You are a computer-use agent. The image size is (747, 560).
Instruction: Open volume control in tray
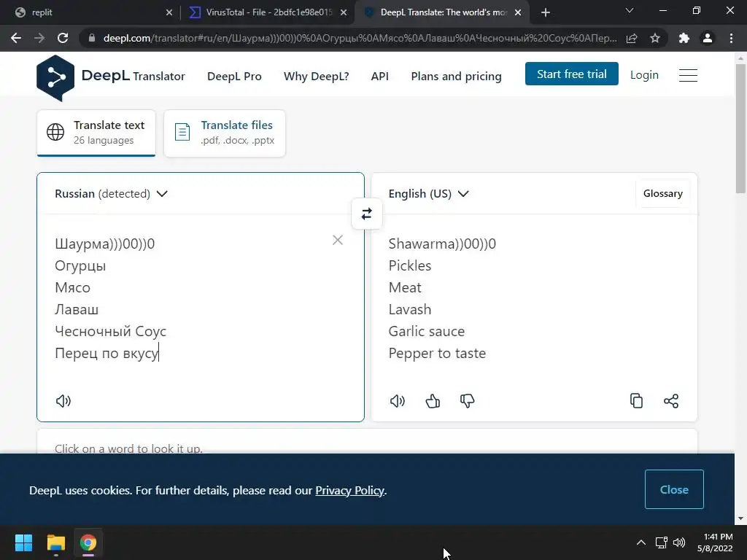coord(679,542)
